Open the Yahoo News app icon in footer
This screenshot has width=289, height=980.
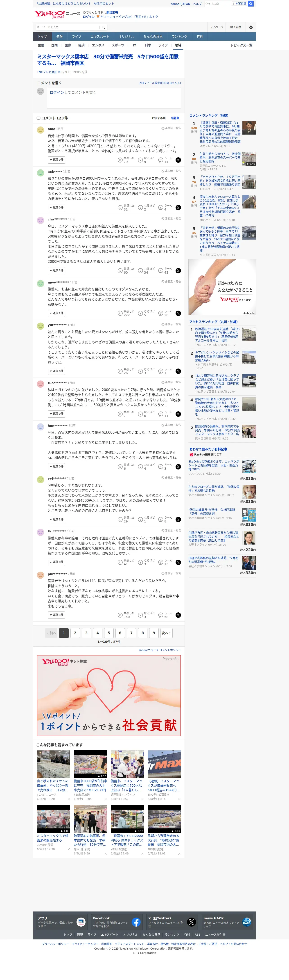(x=81, y=922)
